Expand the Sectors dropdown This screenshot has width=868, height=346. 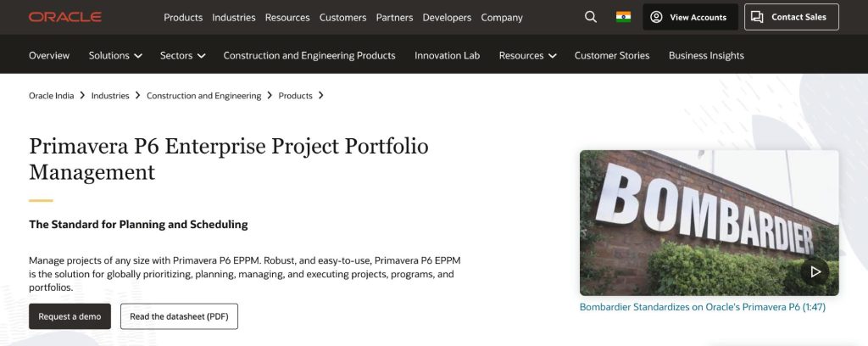pyautogui.click(x=183, y=55)
